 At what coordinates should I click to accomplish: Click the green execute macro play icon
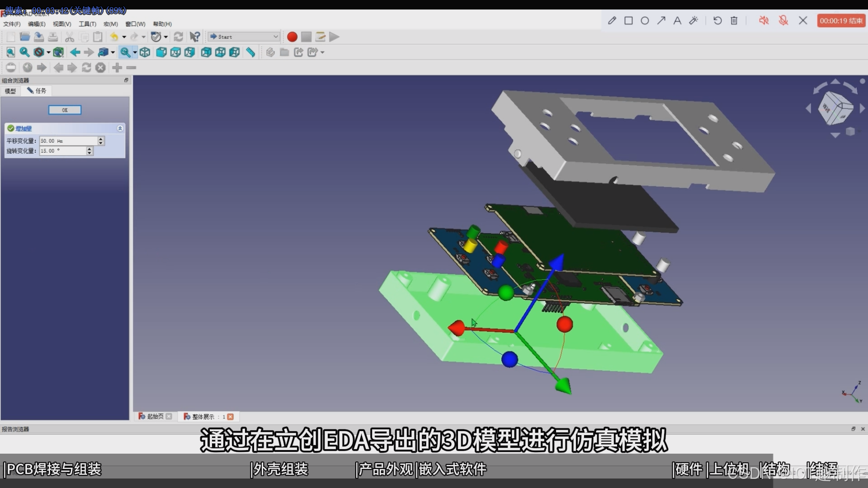[x=334, y=37]
